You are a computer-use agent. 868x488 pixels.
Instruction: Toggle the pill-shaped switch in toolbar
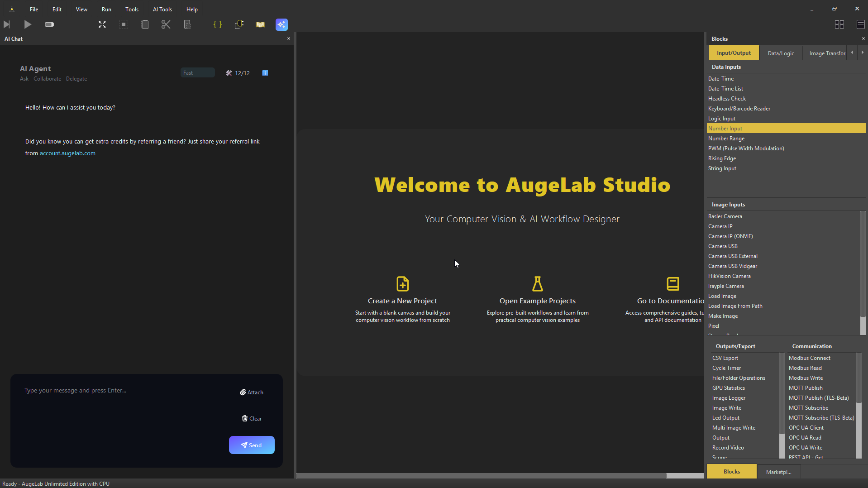[49, 24]
